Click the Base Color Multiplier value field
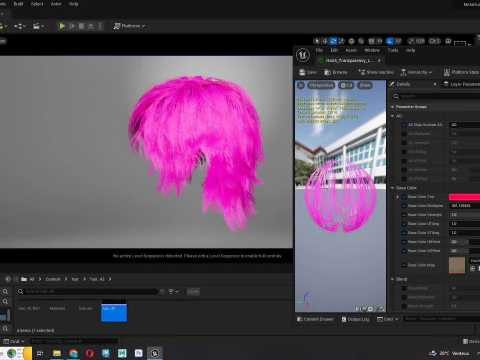 point(464,206)
